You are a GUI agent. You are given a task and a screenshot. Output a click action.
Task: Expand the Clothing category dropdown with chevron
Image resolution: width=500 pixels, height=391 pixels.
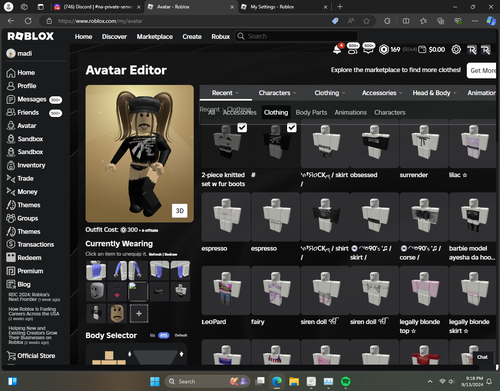[x=330, y=93]
